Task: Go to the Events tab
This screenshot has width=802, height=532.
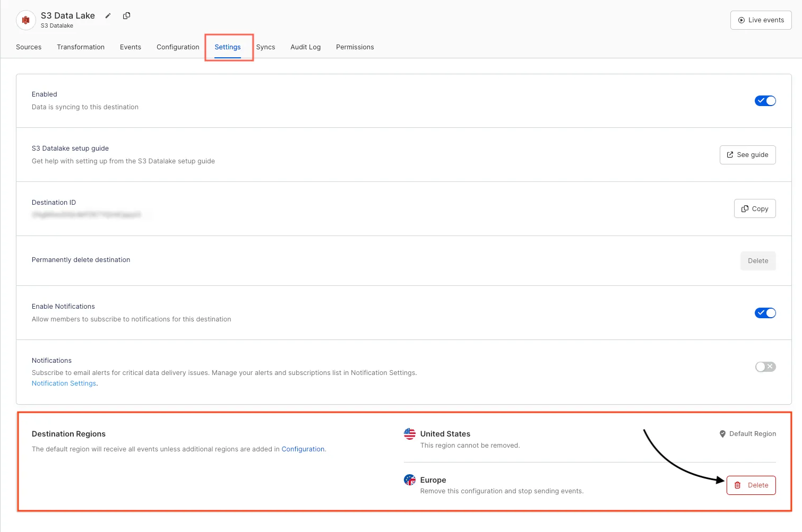Action: point(131,47)
